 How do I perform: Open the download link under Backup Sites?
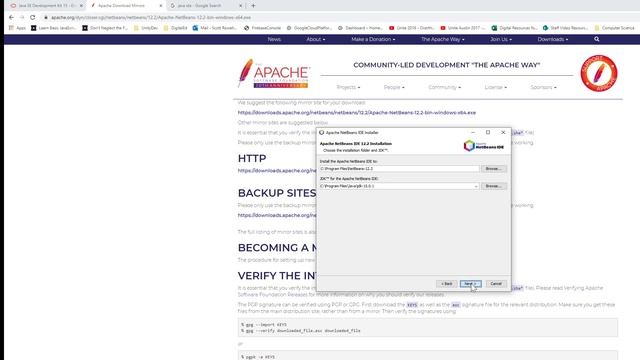(277, 215)
